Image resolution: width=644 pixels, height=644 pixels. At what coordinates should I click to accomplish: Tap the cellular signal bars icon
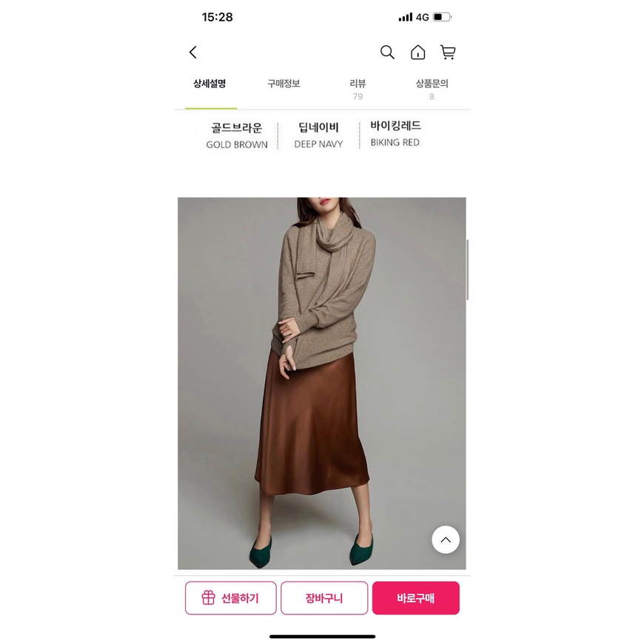(406, 17)
